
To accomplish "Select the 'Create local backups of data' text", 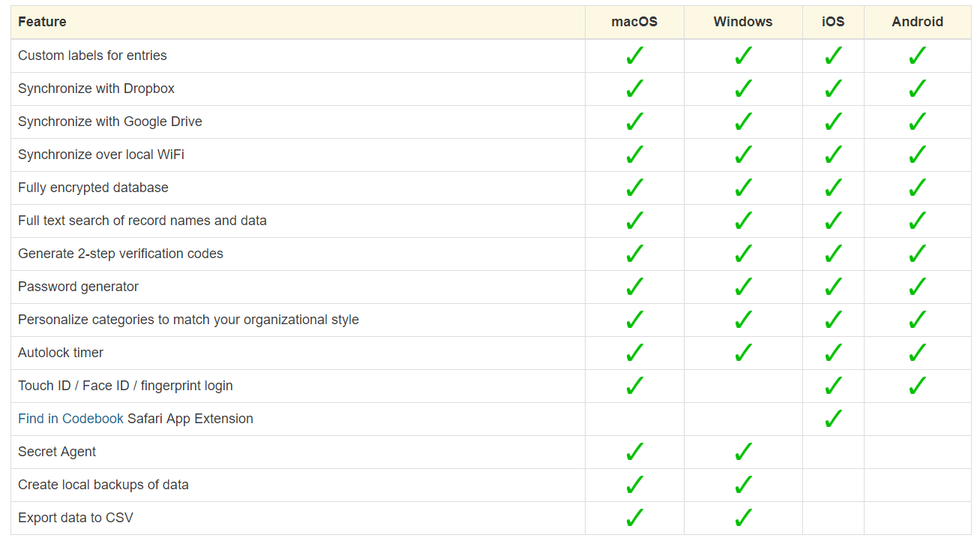I will 103,485.
